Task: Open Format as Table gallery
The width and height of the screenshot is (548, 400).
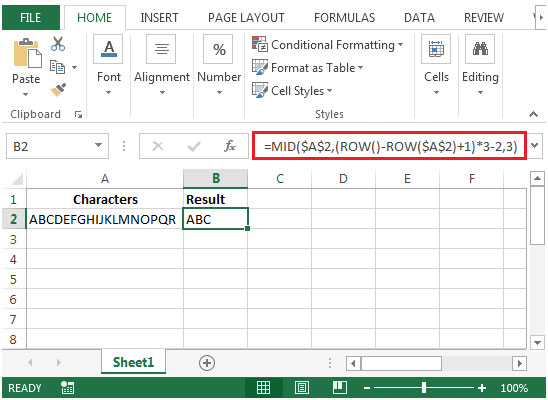Action: [x=308, y=68]
